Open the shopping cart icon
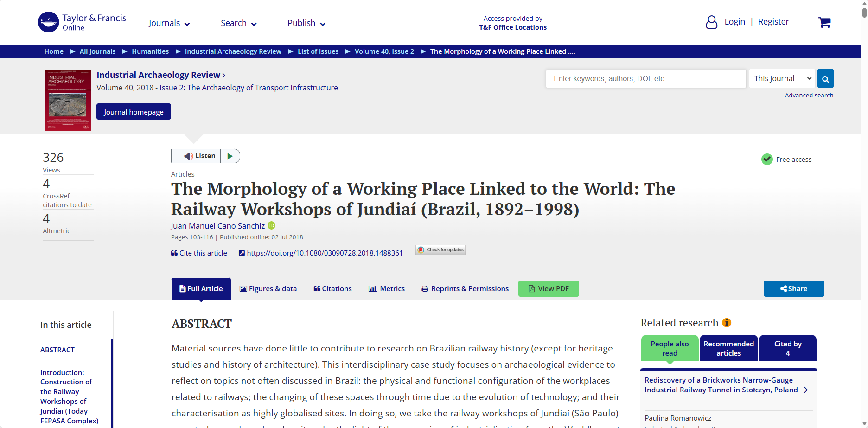 [824, 22]
